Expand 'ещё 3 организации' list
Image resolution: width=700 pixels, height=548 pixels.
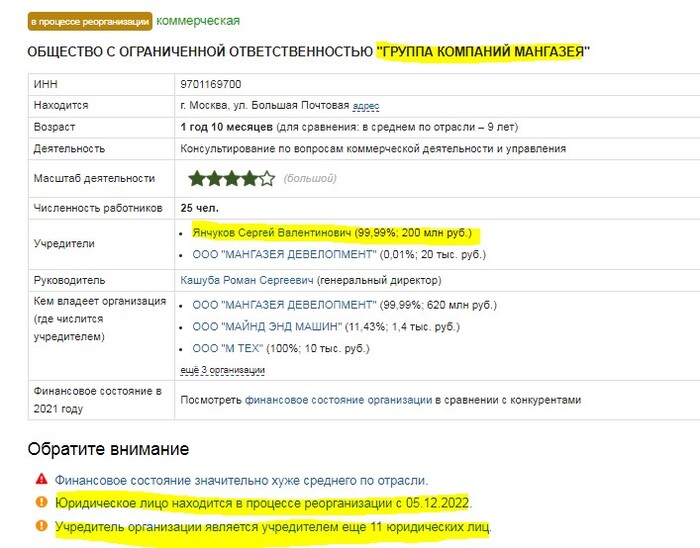pos(222,370)
